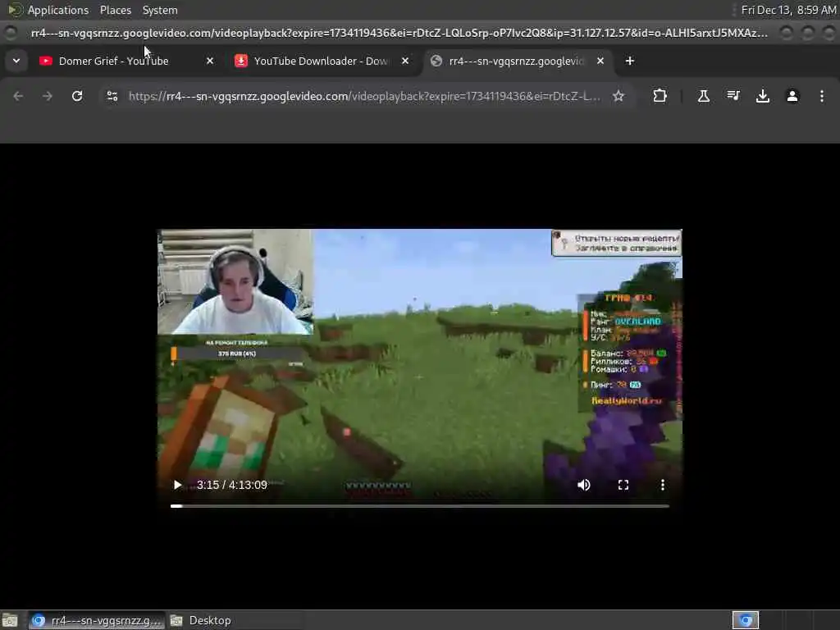Select the rr4---sn-vgqsrnzz taskbar window button
This screenshot has width=840, height=630.
(x=97, y=620)
